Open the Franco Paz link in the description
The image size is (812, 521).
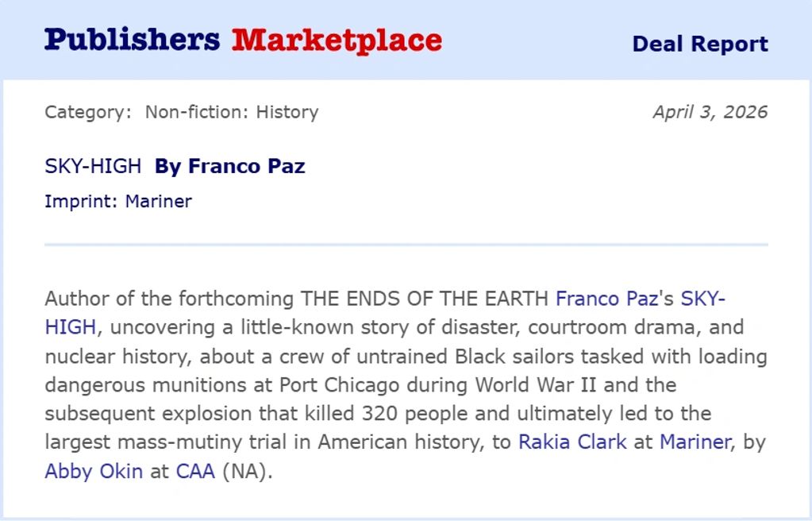tap(607, 299)
